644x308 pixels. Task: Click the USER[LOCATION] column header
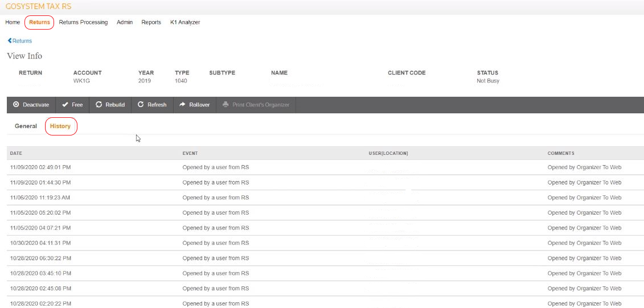388,153
